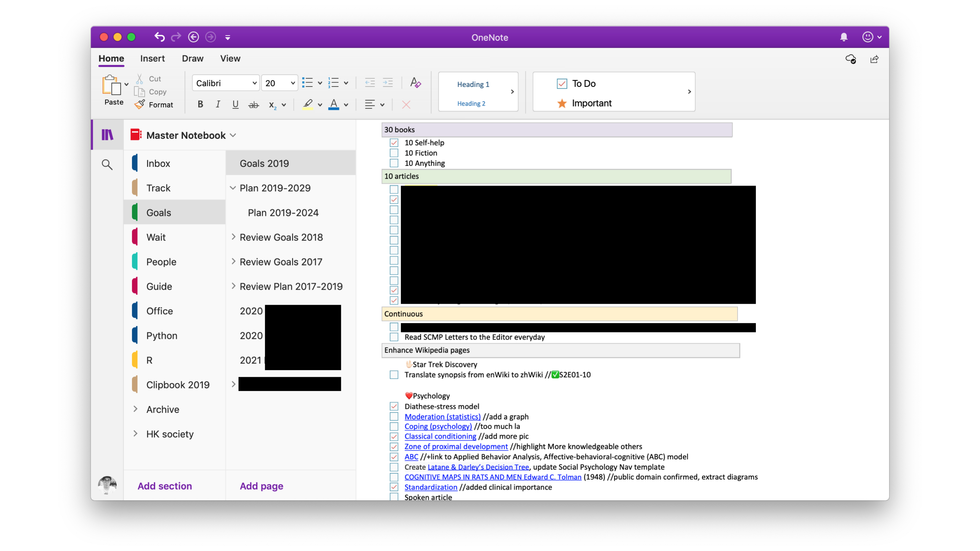Open the notebooks library icon
This screenshot has width=980, height=551.
pyautogui.click(x=107, y=135)
